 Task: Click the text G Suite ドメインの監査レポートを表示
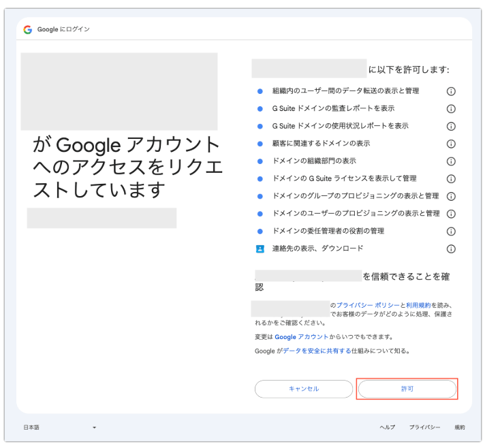point(333,108)
